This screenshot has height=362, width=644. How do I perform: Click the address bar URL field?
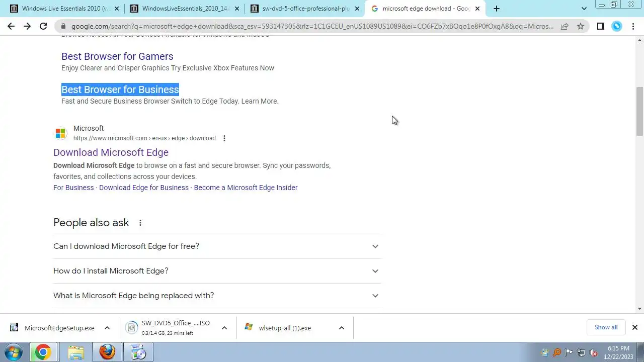(x=312, y=26)
